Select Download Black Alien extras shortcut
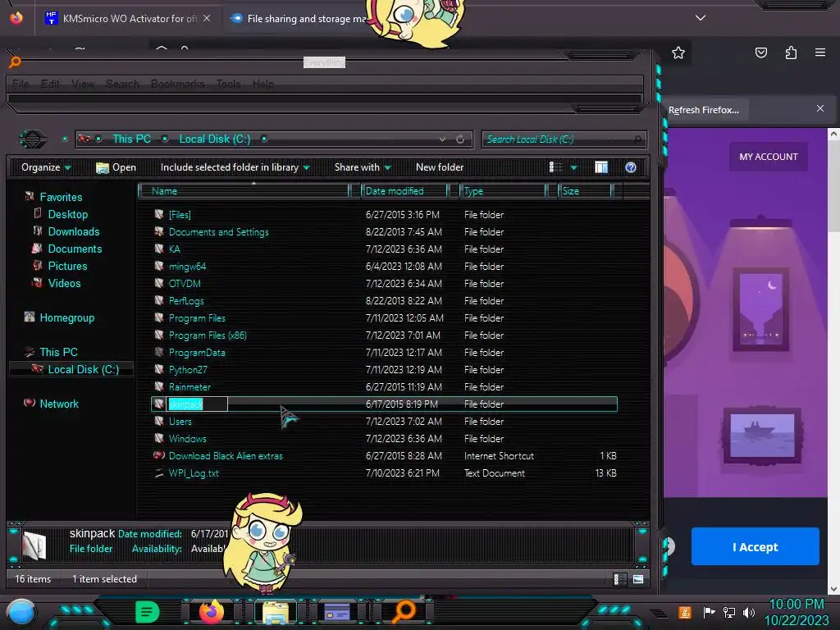The width and height of the screenshot is (840, 630). tap(226, 456)
